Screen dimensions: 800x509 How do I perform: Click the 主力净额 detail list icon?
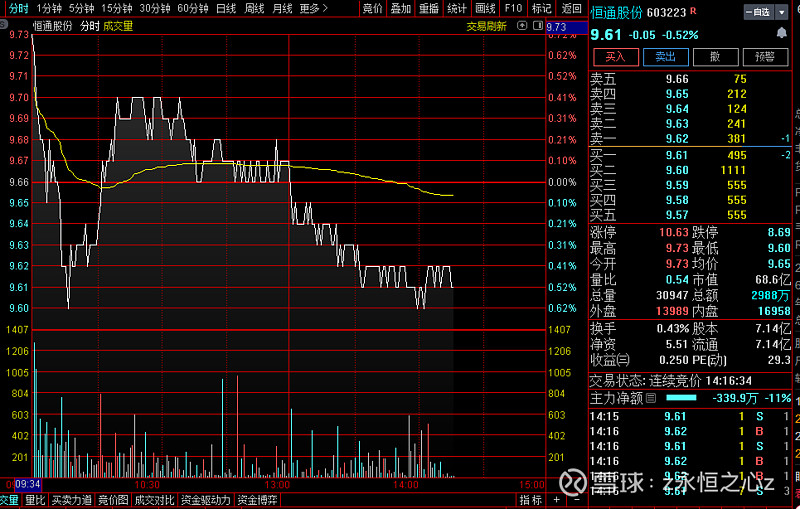point(651,398)
